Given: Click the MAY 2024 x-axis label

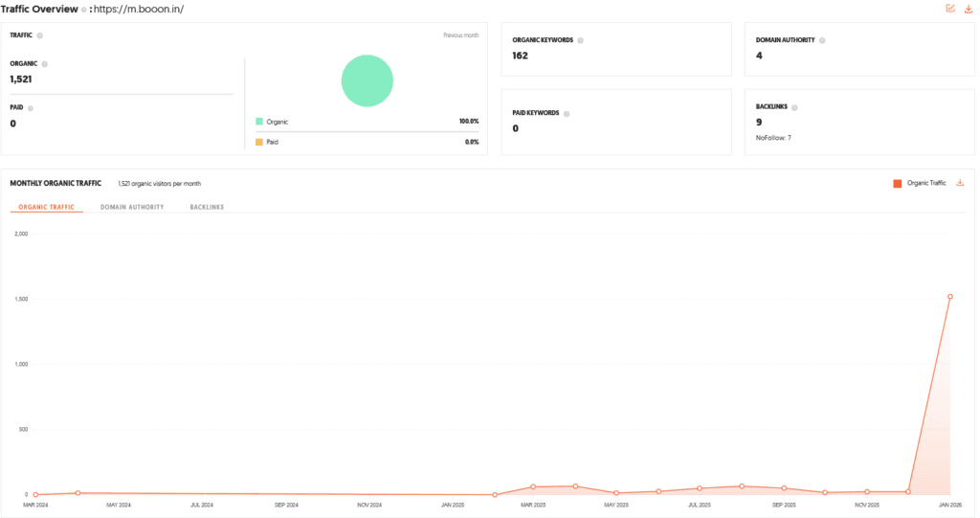Looking at the screenshot, I should point(118,505).
